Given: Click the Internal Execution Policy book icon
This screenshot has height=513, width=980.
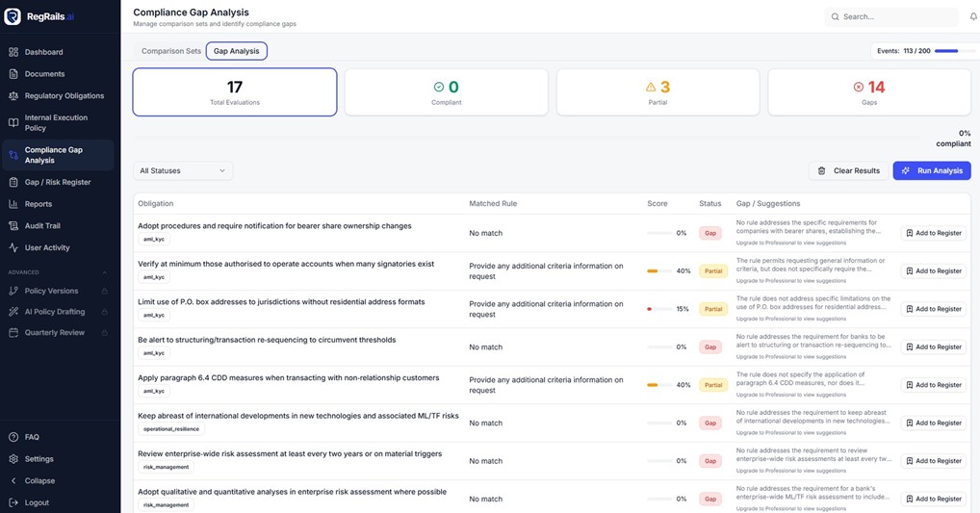Looking at the screenshot, I should (x=13, y=122).
